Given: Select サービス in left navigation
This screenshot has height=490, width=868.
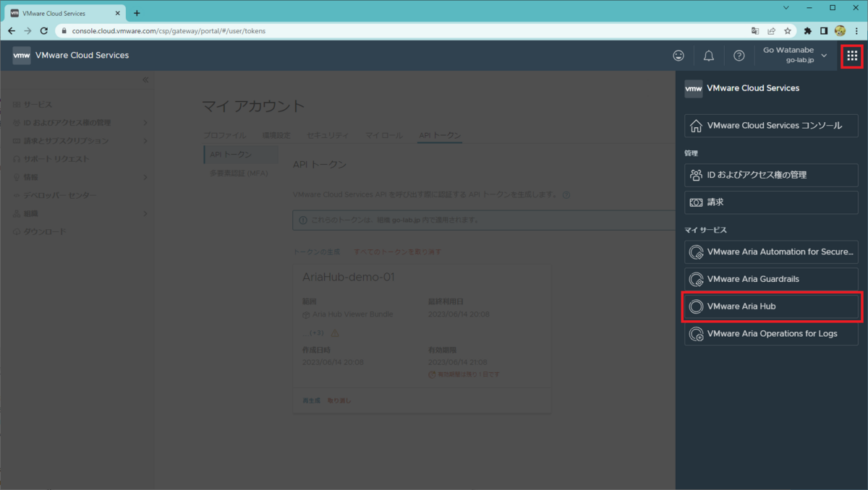Looking at the screenshot, I should pyautogui.click(x=37, y=105).
